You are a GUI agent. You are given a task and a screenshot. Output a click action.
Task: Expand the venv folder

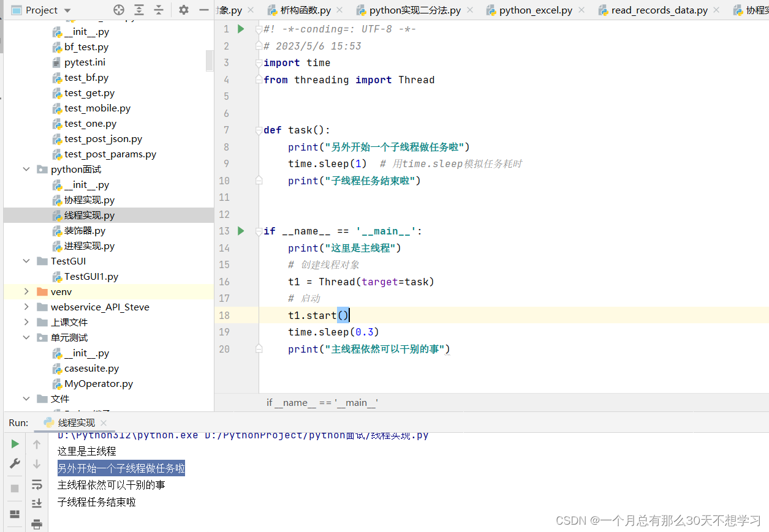[26, 291]
